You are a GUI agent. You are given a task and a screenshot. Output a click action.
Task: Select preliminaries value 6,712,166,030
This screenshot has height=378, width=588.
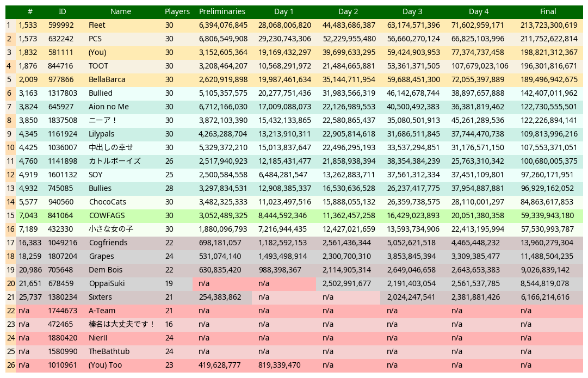(223, 107)
